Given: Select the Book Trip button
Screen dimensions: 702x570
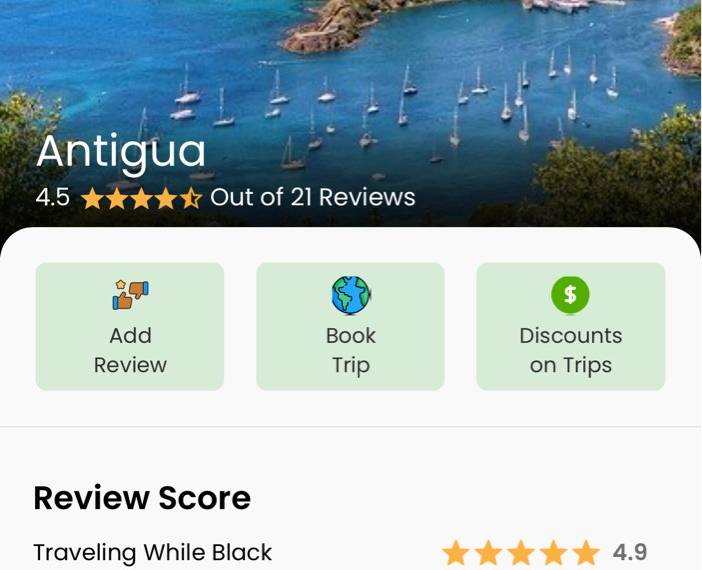Looking at the screenshot, I should tap(350, 326).
